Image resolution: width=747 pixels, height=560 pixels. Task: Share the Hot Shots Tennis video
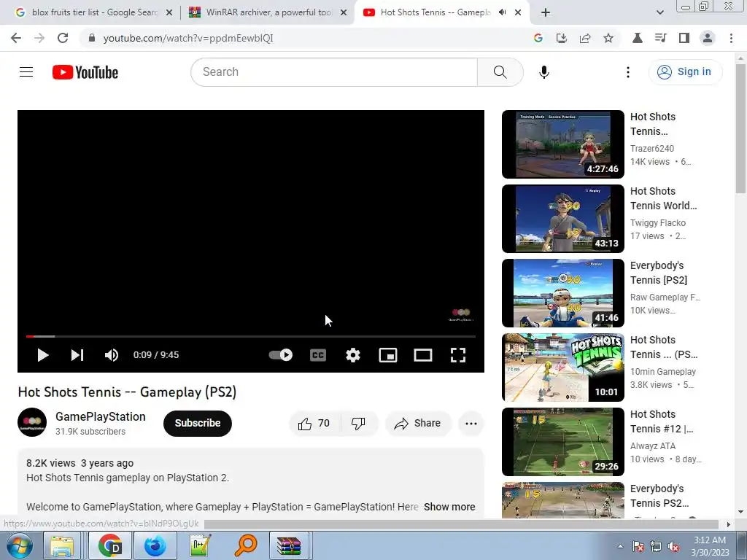point(418,424)
